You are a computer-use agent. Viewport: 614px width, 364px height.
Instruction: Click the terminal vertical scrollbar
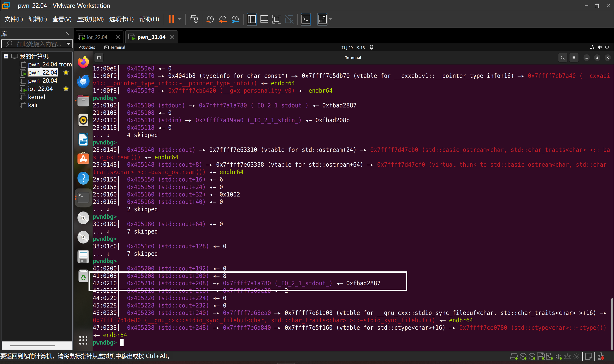tap(612, 324)
